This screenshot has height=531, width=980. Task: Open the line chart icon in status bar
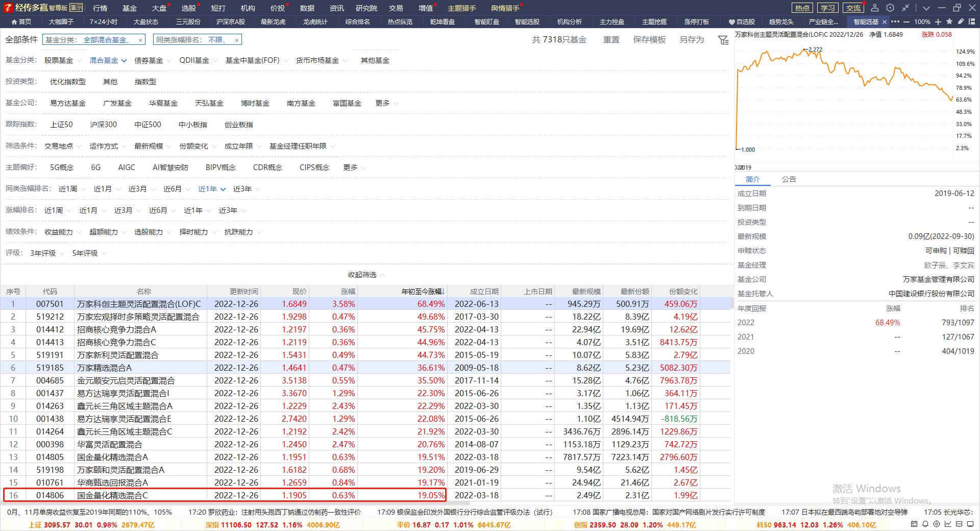[948, 524]
